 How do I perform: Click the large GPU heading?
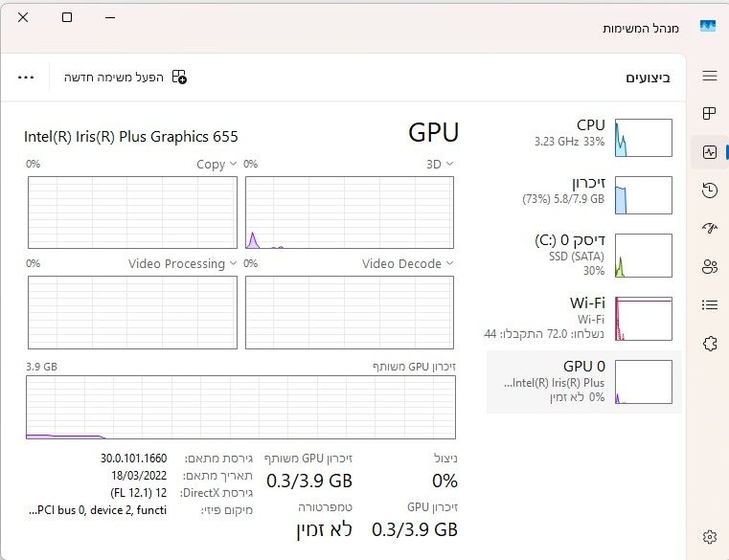pyautogui.click(x=433, y=132)
